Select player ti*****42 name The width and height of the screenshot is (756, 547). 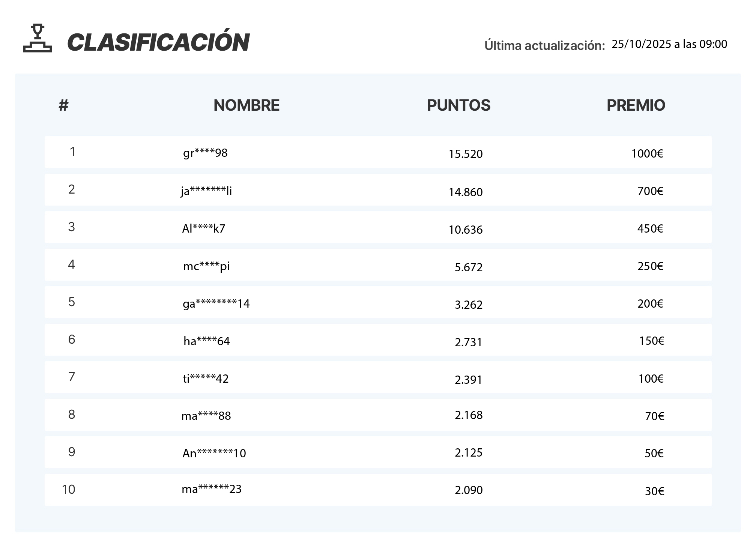pyautogui.click(x=206, y=379)
